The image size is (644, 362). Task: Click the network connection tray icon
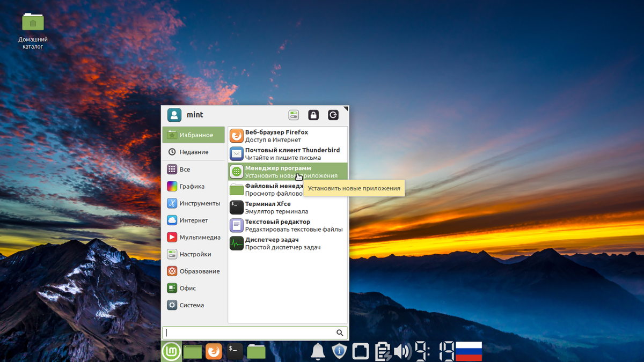tap(361, 351)
